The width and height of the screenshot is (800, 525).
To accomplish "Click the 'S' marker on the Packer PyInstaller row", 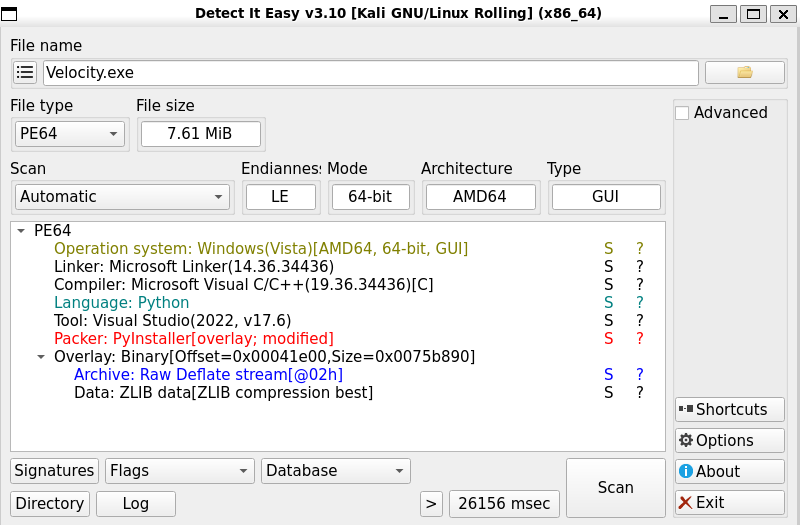I will click(608, 339).
